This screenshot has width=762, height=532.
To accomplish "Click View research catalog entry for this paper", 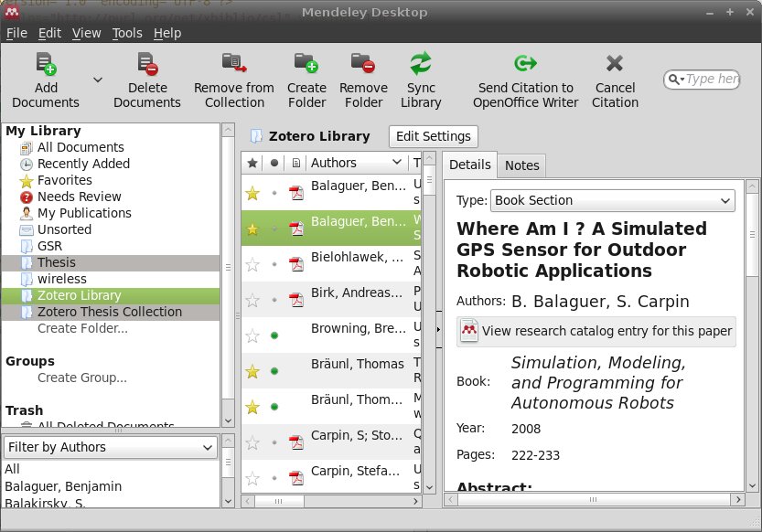I will tap(596, 331).
